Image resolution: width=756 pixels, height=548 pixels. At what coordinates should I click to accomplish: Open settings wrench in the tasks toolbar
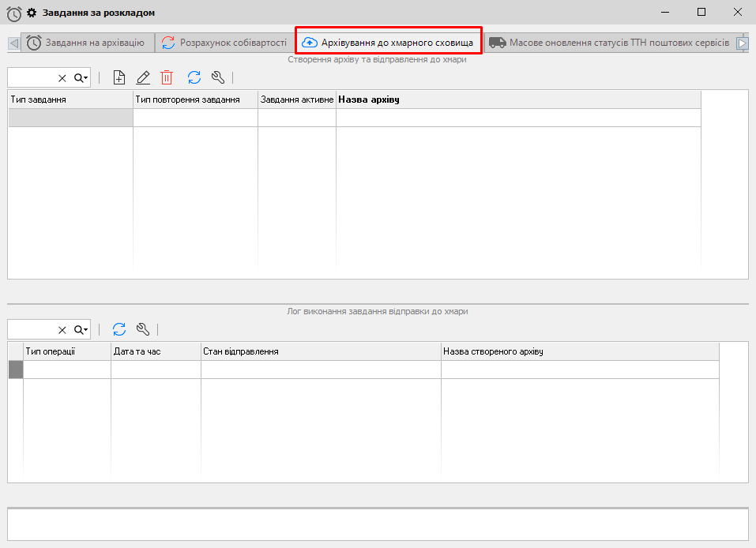219,77
